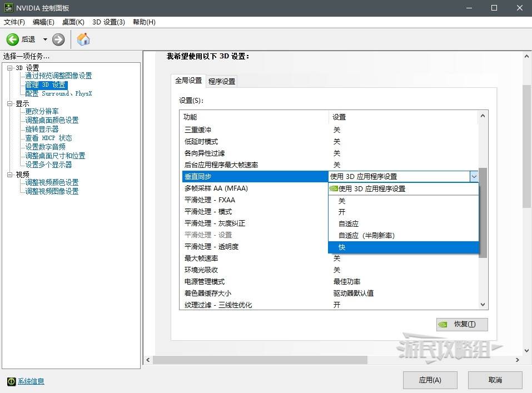The width and height of the screenshot is (532, 393).
Task: Choose 自适应 (半刷新率) option
Action: pyautogui.click(x=403, y=236)
